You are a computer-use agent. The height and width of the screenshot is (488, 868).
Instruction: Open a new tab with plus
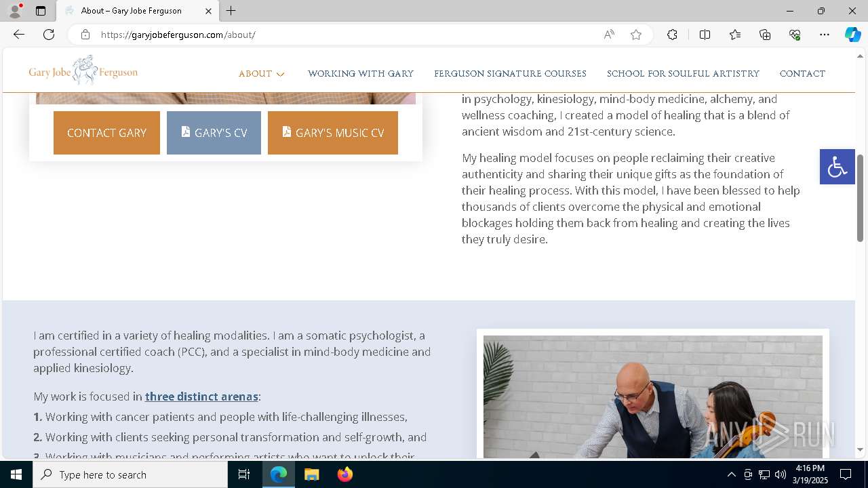click(231, 11)
